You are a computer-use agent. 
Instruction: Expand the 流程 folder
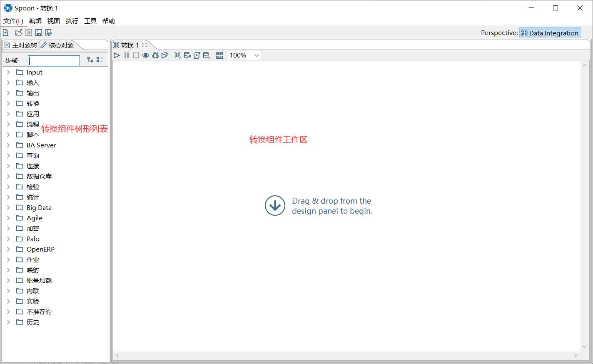[x=8, y=124]
